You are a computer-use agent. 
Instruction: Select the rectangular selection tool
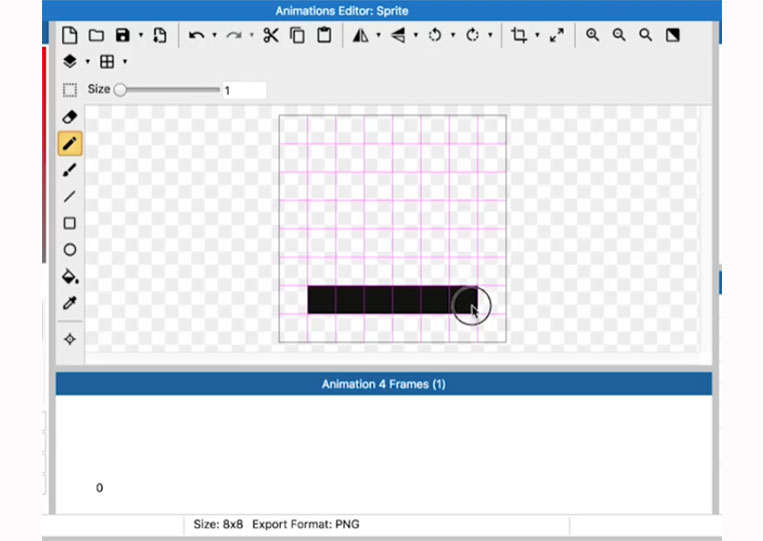(x=70, y=90)
